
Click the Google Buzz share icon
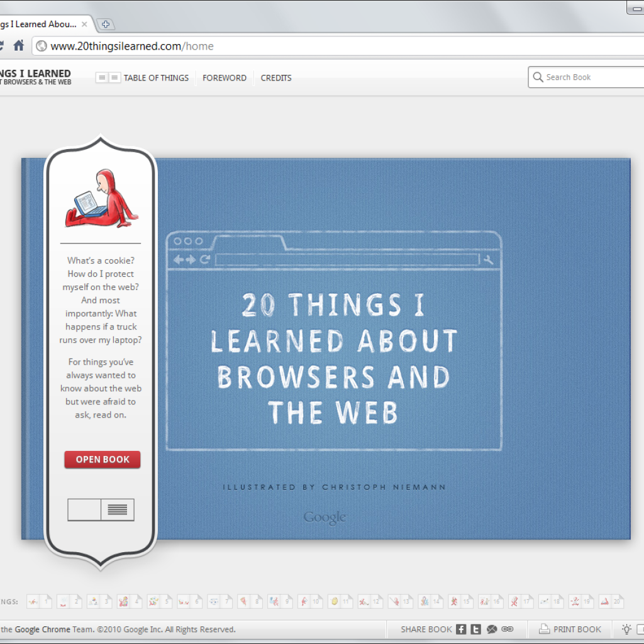click(492, 629)
